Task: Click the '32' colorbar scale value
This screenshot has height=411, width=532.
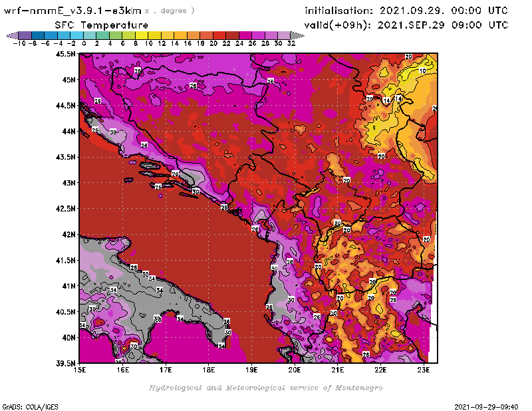Action: (291, 43)
